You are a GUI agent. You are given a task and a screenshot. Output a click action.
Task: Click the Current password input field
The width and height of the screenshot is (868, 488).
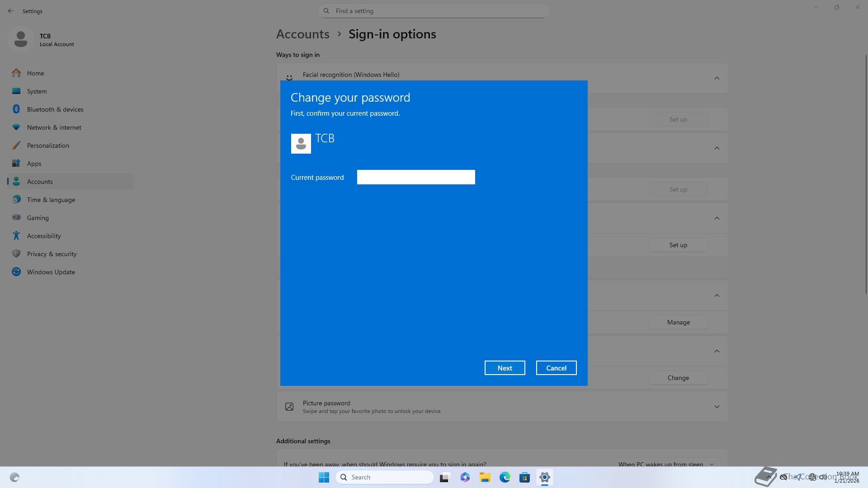pyautogui.click(x=416, y=177)
